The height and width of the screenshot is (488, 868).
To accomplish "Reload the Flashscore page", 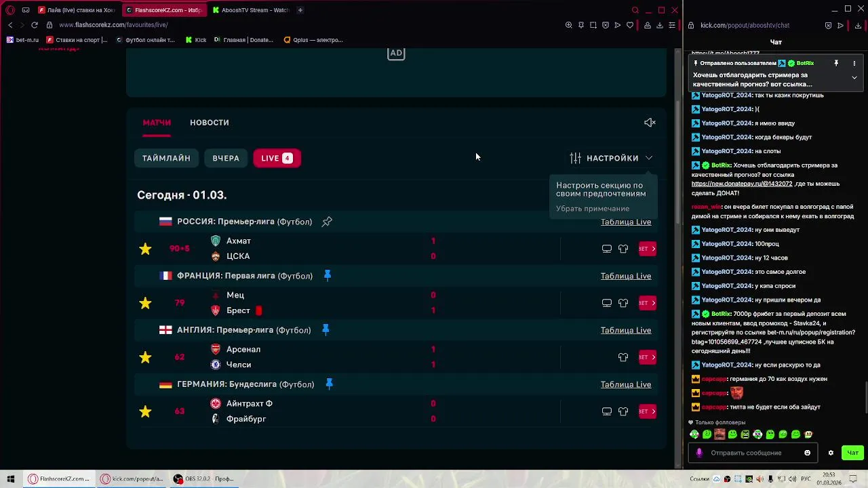I will pyautogui.click(x=35, y=25).
